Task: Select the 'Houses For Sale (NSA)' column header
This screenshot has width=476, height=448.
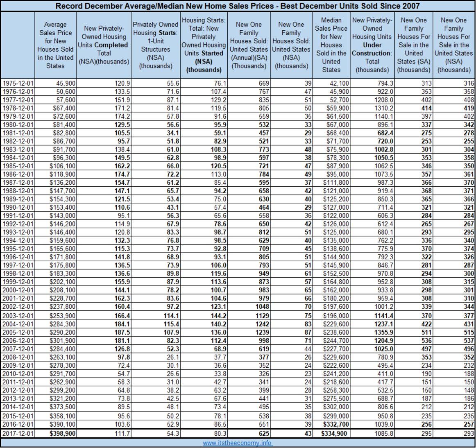Action: [454, 45]
